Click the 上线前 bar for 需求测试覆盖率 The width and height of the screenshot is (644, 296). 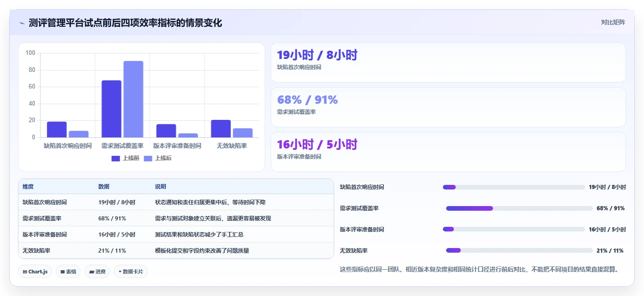click(111, 109)
